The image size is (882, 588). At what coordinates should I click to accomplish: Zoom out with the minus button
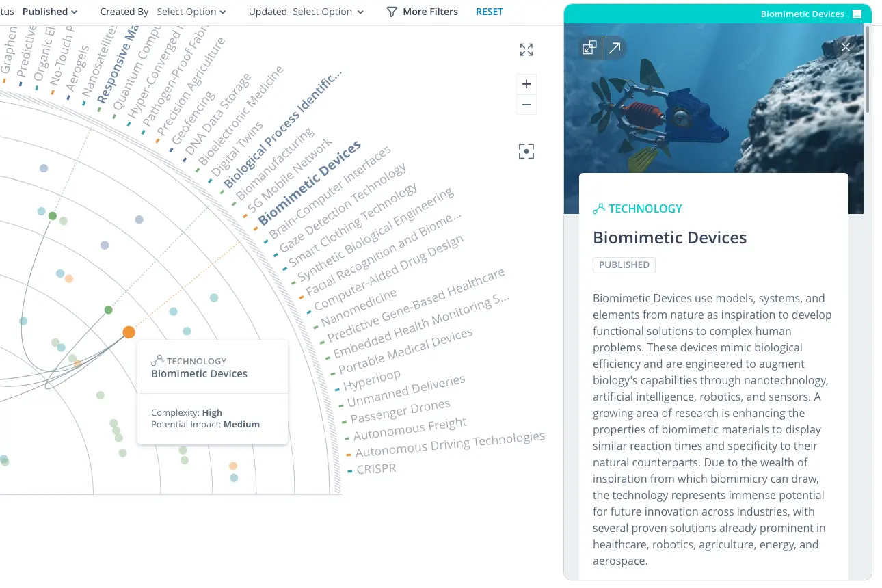click(x=526, y=105)
